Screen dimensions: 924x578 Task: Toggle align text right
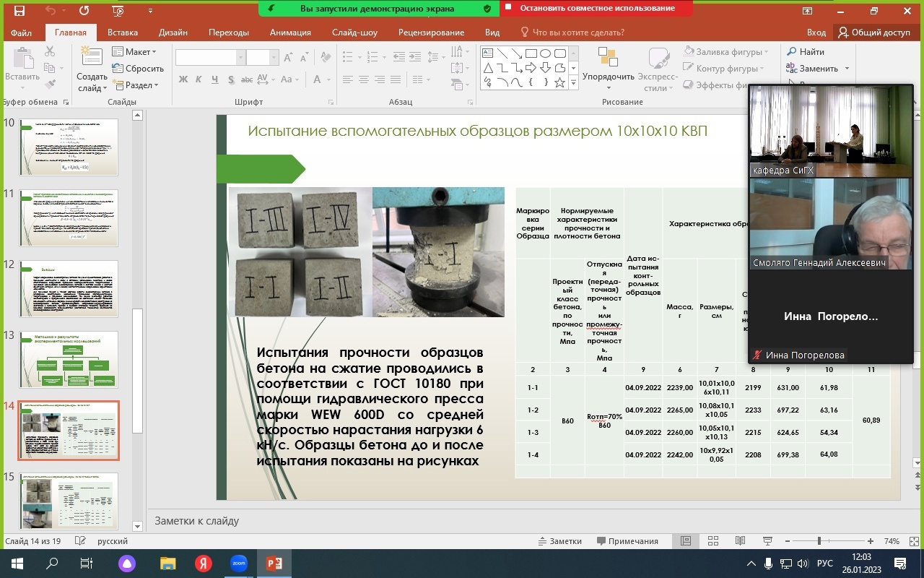380,79
